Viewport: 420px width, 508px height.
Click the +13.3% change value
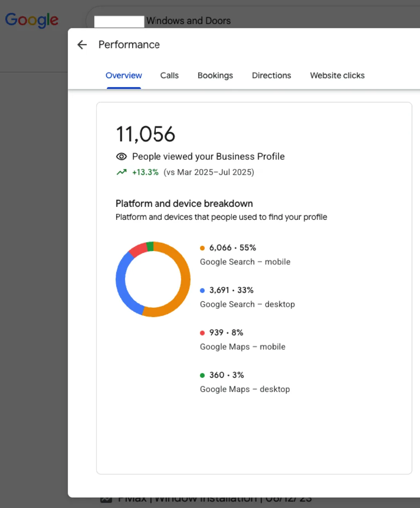(x=145, y=172)
